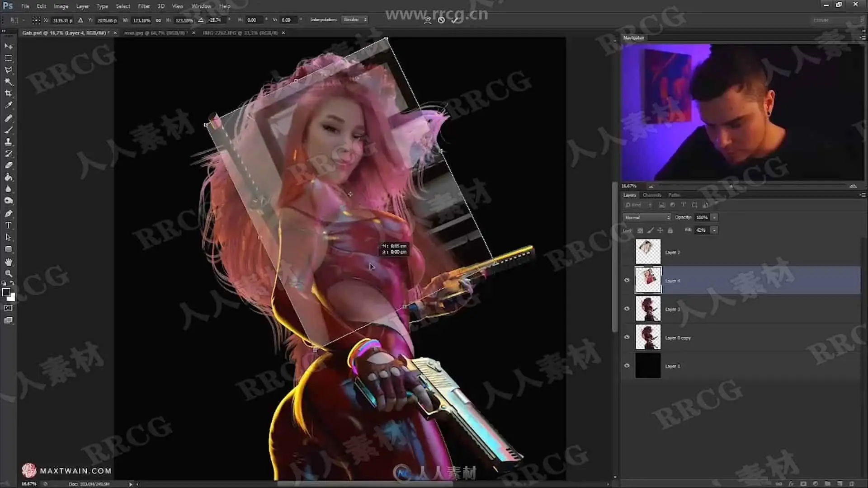Viewport: 868px width, 488px height.
Task: Open the Fill slider dropdown arrow
Action: pyautogui.click(x=714, y=230)
